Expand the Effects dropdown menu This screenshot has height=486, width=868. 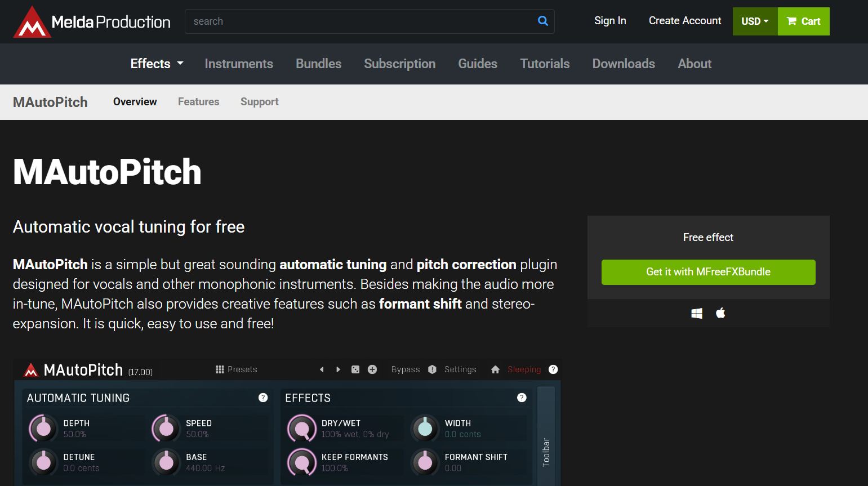157,64
